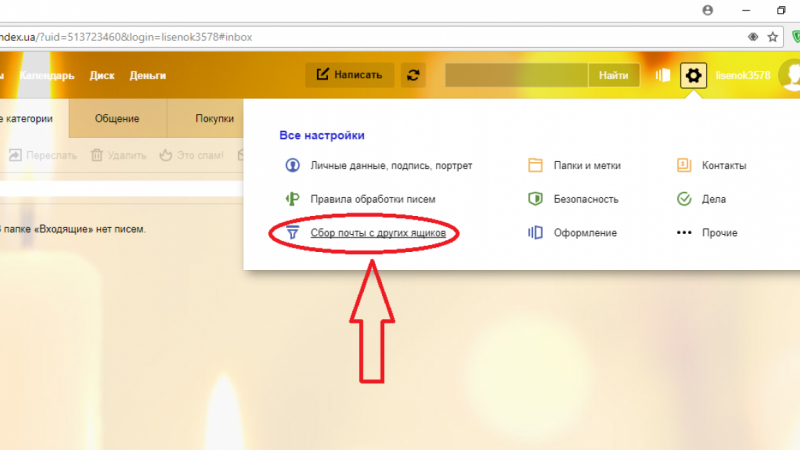Click the mail collection funnel icon
The height and width of the screenshot is (450, 800).
(x=292, y=233)
